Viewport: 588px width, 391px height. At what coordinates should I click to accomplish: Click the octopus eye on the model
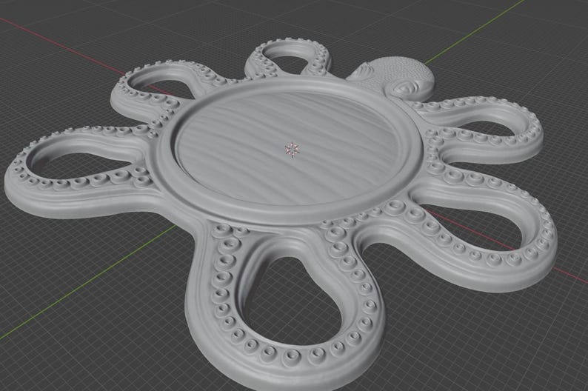point(404,89)
